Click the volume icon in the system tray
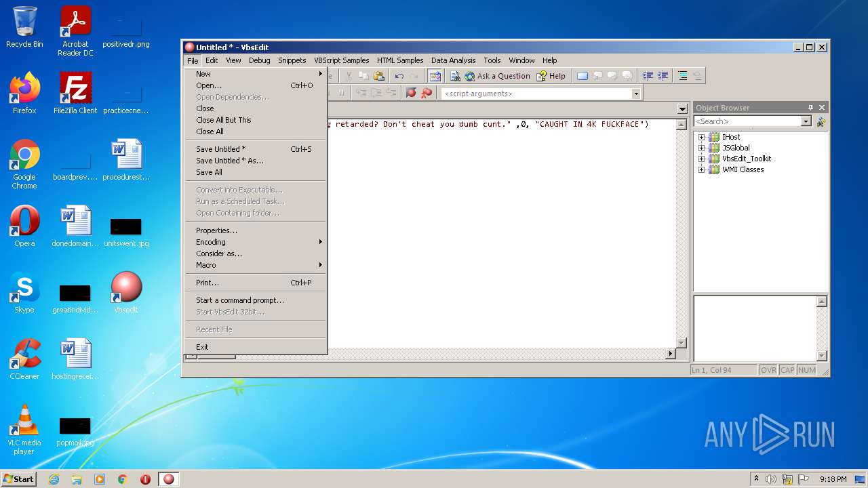The height and width of the screenshot is (488, 868). tap(770, 479)
